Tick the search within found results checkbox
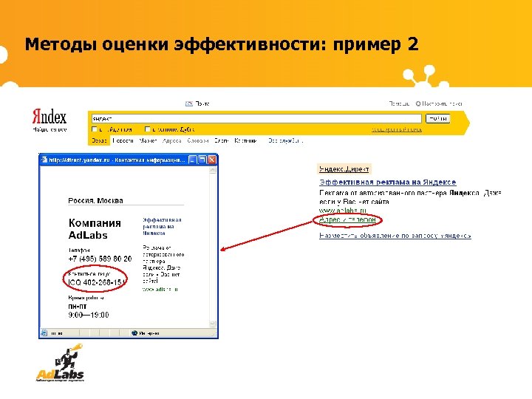 pos(95,129)
